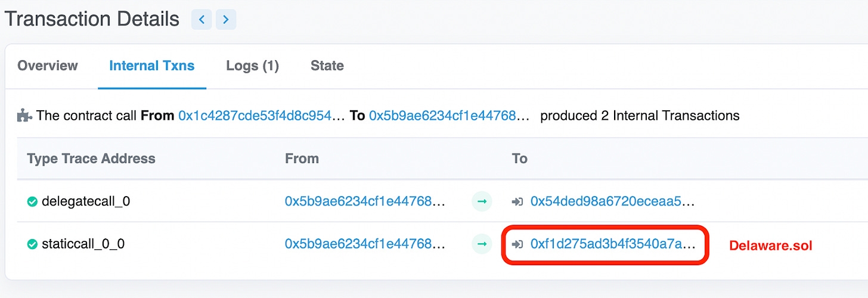Image resolution: width=868 pixels, height=298 pixels.
Task: Click the puzzle piece contract icon
Action: [24, 116]
